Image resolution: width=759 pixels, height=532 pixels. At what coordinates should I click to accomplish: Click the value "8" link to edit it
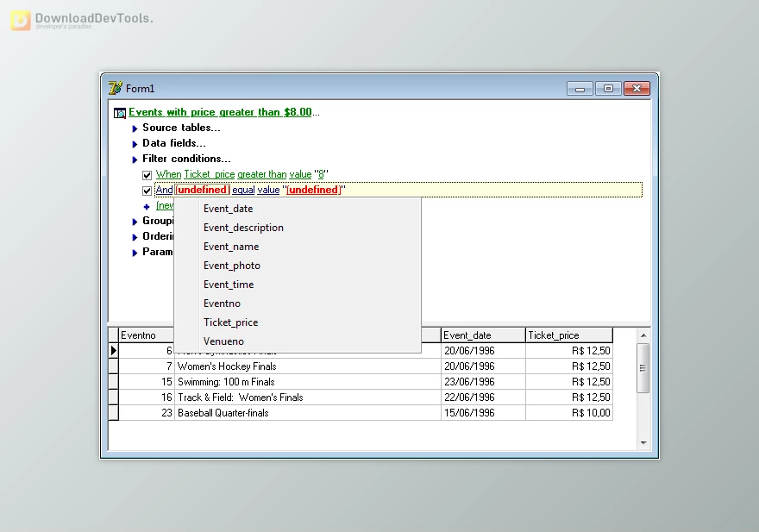(319, 174)
